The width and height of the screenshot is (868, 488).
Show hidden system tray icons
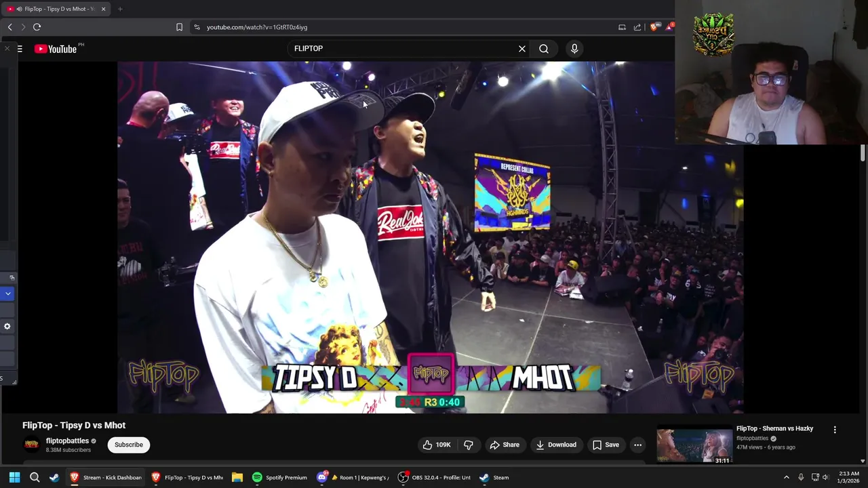pos(786,477)
